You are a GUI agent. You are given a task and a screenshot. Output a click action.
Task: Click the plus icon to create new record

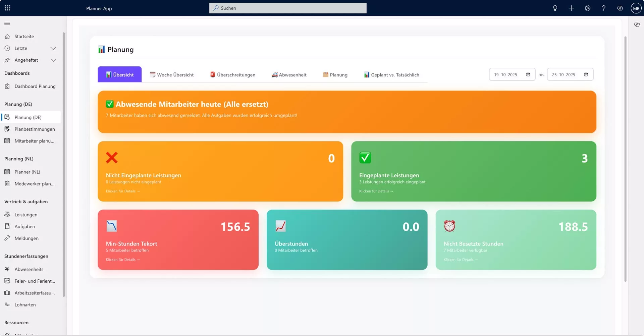pyautogui.click(x=572, y=8)
